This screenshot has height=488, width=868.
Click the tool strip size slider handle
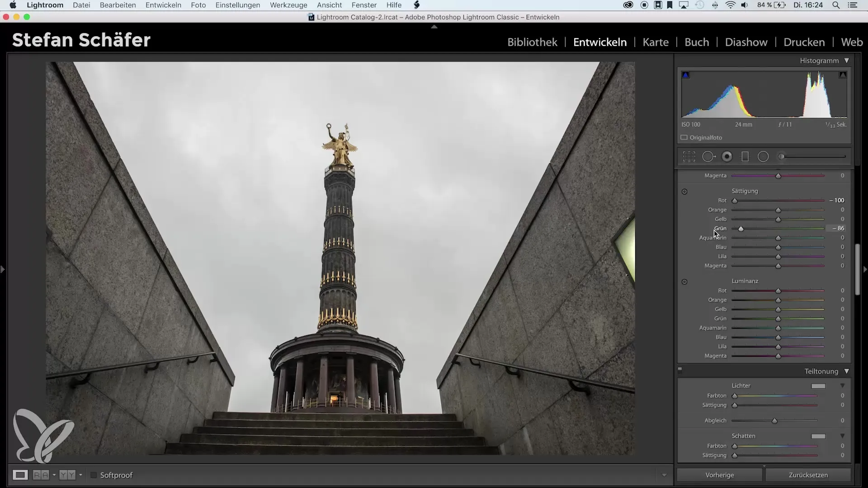[x=781, y=157]
